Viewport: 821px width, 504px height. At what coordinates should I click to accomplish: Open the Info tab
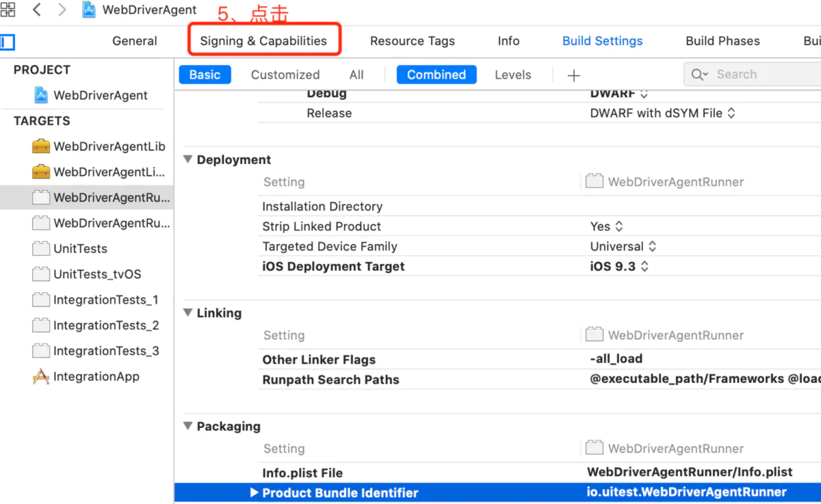(x=508, y=41)
